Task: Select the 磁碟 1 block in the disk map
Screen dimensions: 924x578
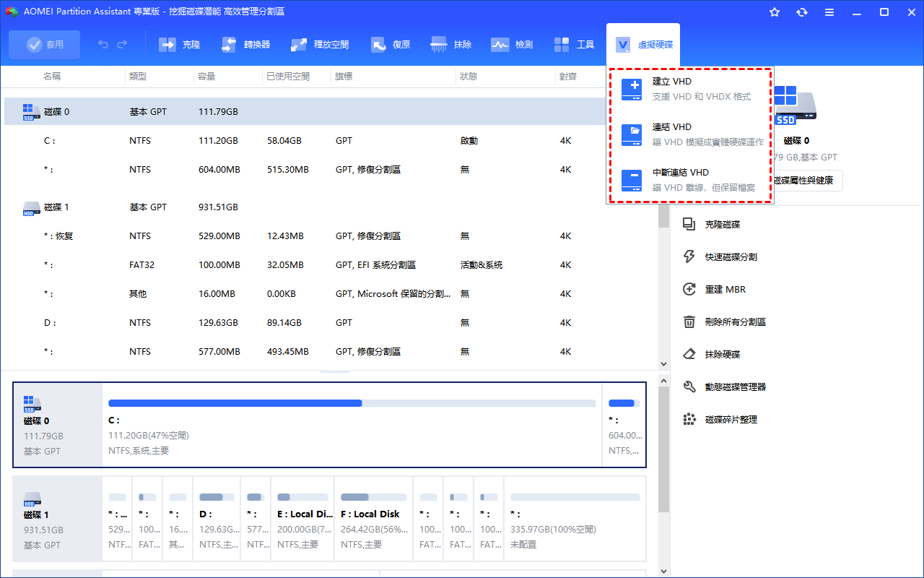Action: (58, 519)
